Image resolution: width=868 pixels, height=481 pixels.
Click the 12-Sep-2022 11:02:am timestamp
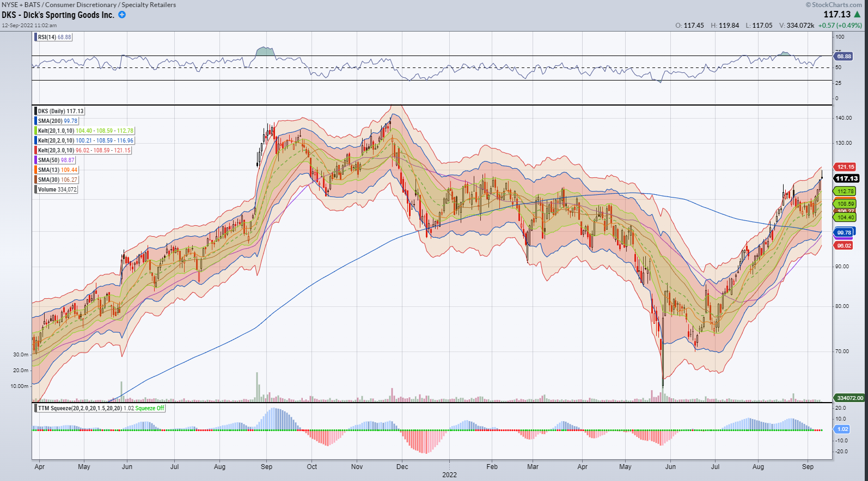click(29, 26)
